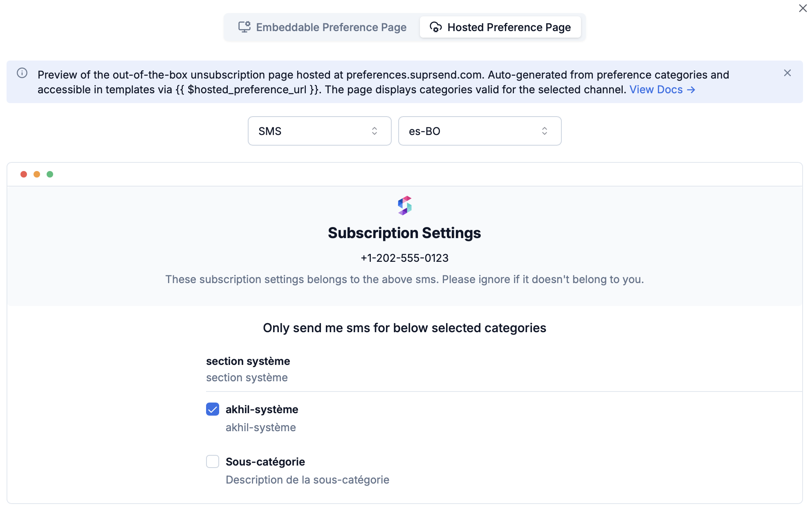Image resolution: width=812 pixels, height=513 pixels.
Task: Click the red window dot
Action: click(24, 174)
